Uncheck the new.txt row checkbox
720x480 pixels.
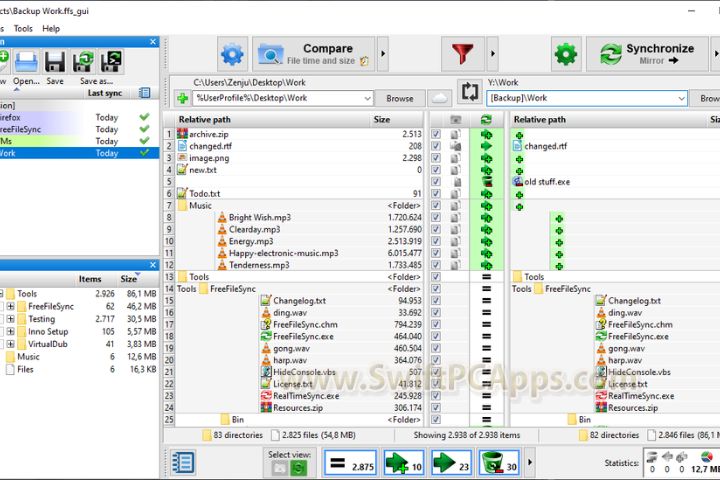[436, 170]
